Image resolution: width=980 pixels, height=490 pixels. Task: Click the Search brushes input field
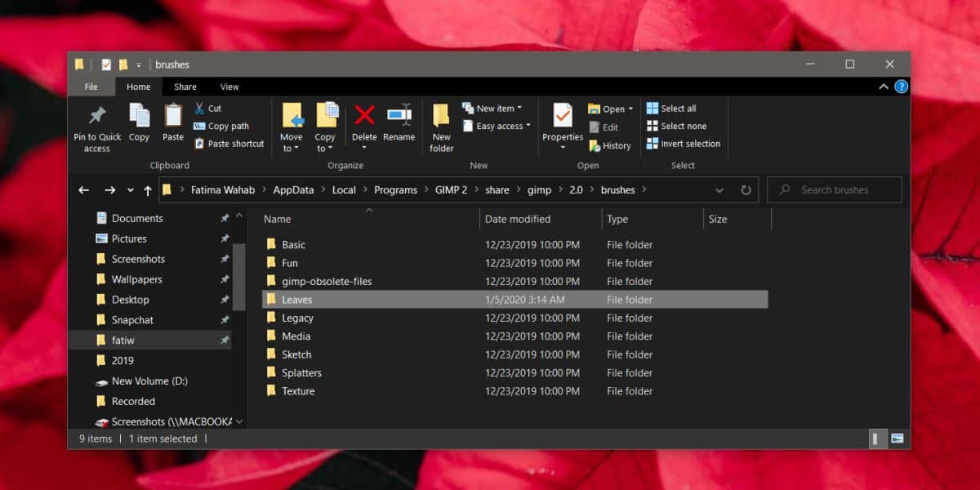[x=835, y=189]
